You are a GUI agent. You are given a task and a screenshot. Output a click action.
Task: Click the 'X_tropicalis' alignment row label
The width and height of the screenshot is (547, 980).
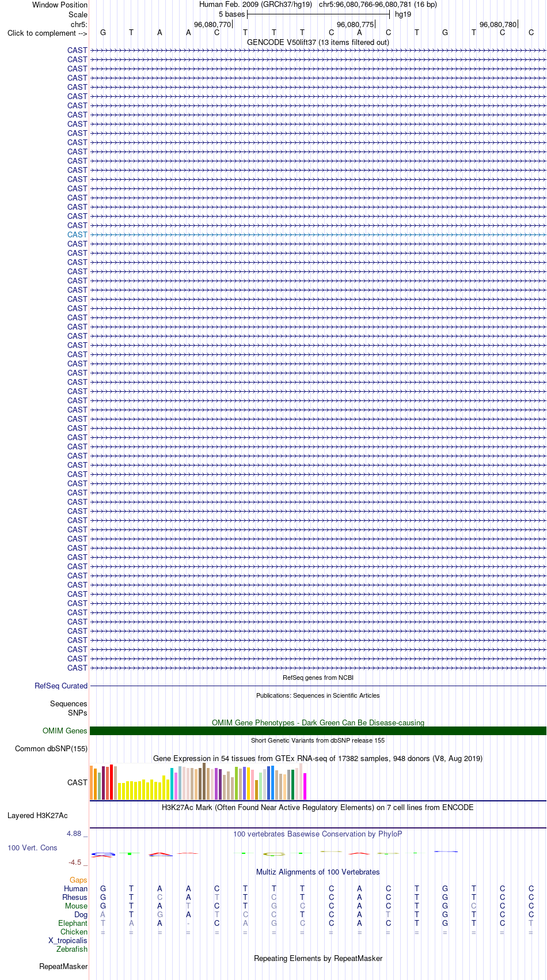point(68,940)
